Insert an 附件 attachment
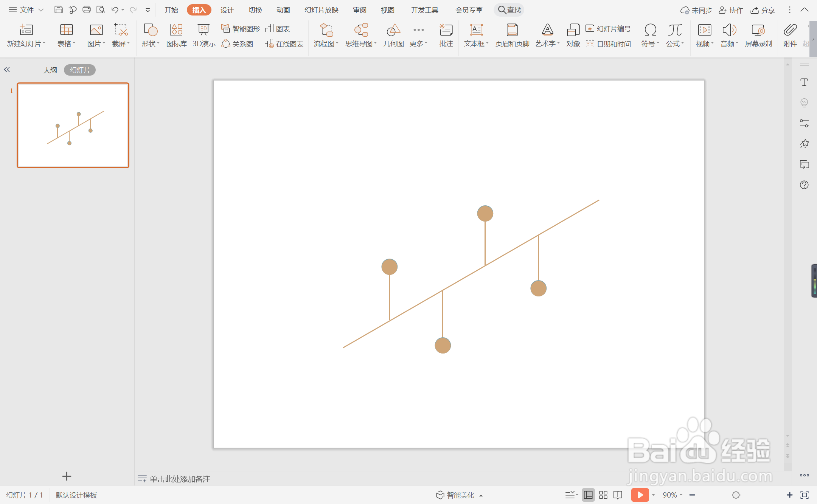 point(790,36)
